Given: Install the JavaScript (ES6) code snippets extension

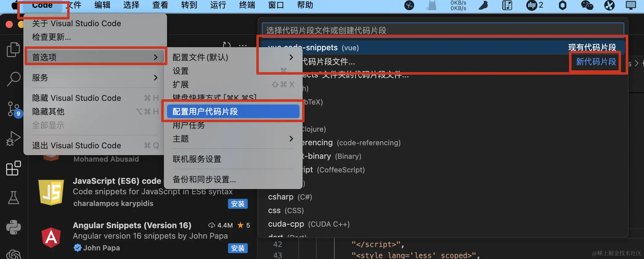Looking at the screenshot, I should (238, 204).
